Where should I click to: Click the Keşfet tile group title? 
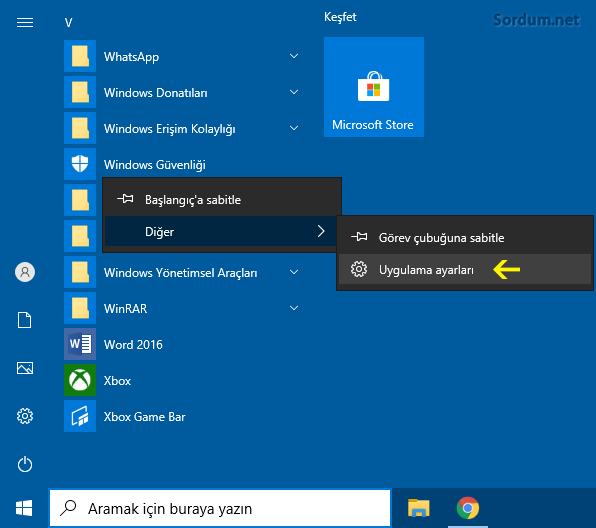(340, 17)
